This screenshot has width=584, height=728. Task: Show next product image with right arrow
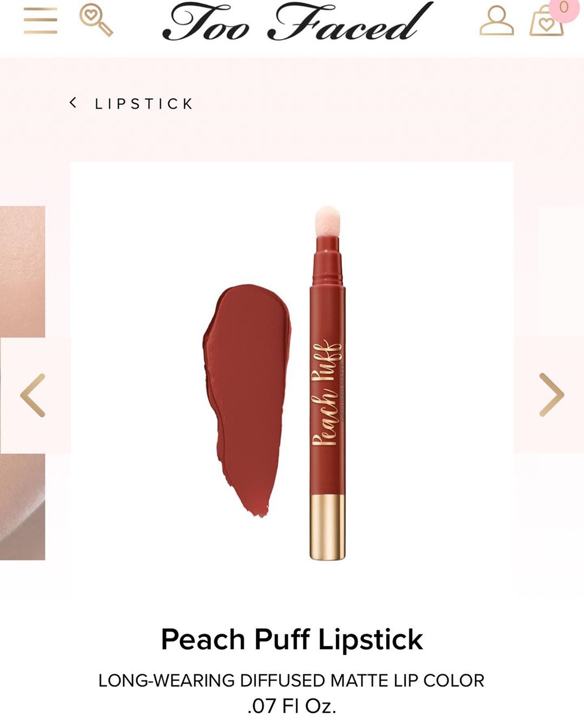(551, 395)
